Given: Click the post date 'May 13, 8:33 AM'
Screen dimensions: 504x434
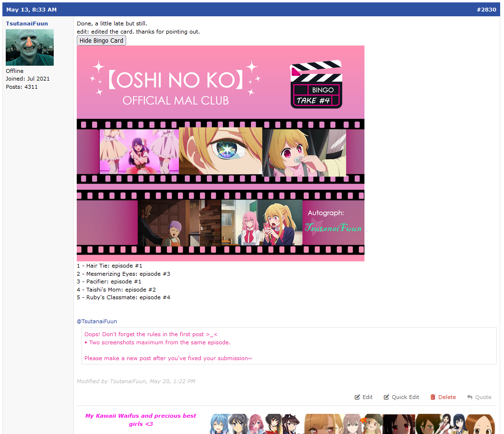Looking at the screenshot, I should pos(32,9).
